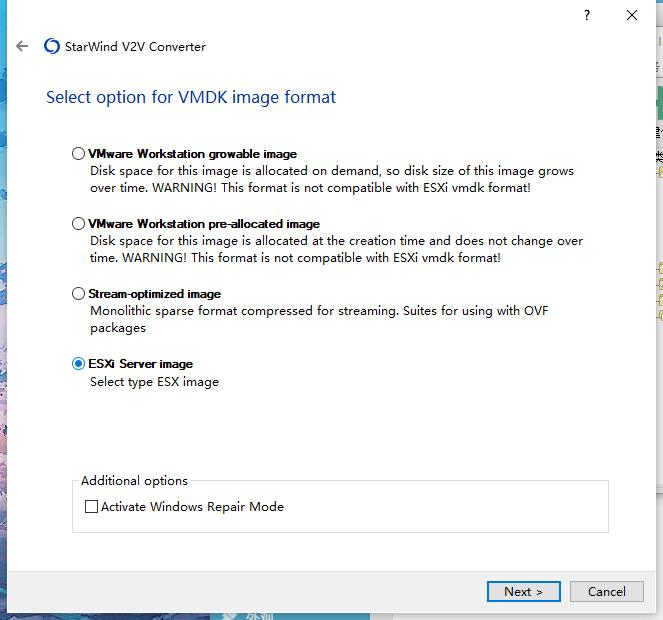This screenshot has width=663, height=620.
Task: Cancel the conversion wizard
Action: click(607, 591)
